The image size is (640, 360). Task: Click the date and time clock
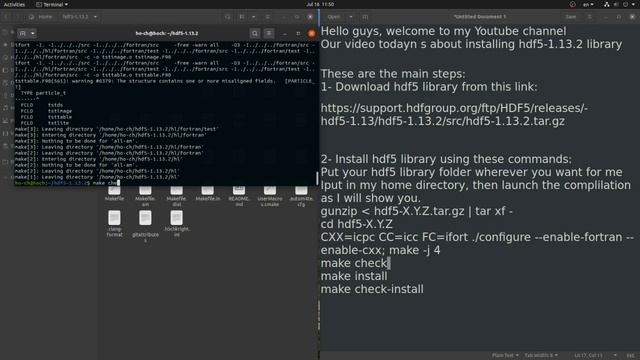click(320, 4)
